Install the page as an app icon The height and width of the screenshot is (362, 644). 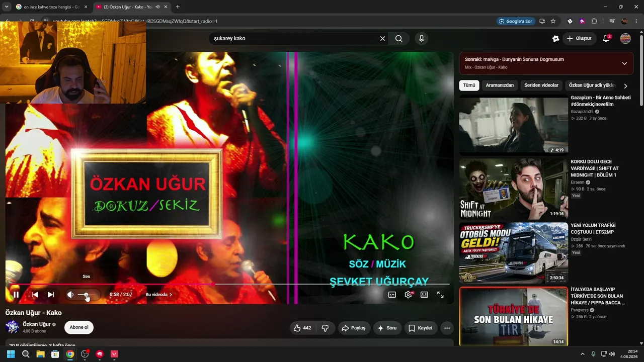[542, 21]
